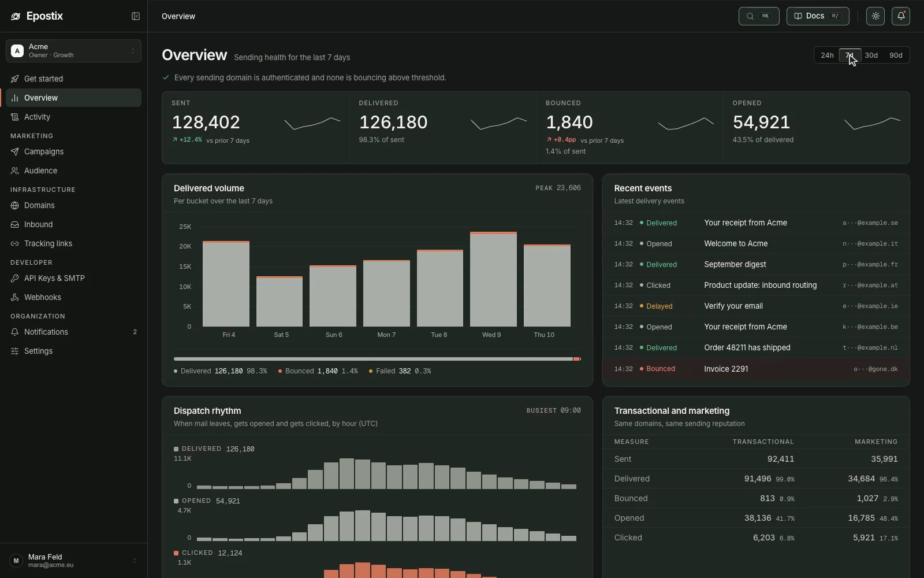Screen dimensions: 924x578
Task: Click the delivery ratio progress bar
Action: point(377,359)
